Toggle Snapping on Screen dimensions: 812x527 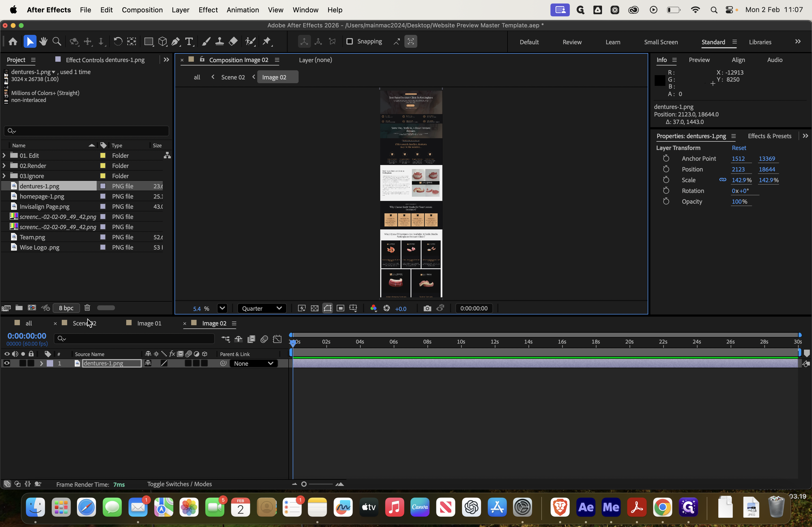[x=350, y=42]
